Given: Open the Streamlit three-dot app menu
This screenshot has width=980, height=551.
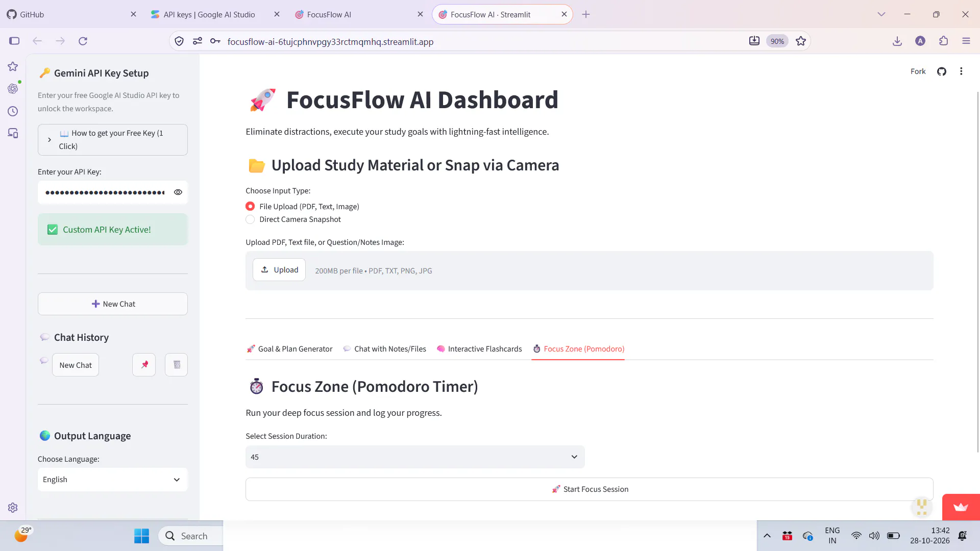Looking at the screenshot, I should [x=961, y=71].
